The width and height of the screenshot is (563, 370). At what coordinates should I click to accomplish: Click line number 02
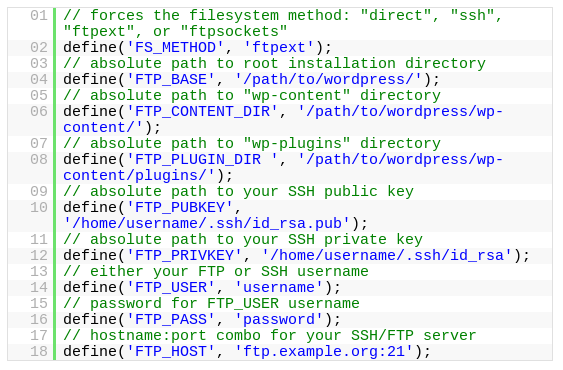click(x=39, y=48)
